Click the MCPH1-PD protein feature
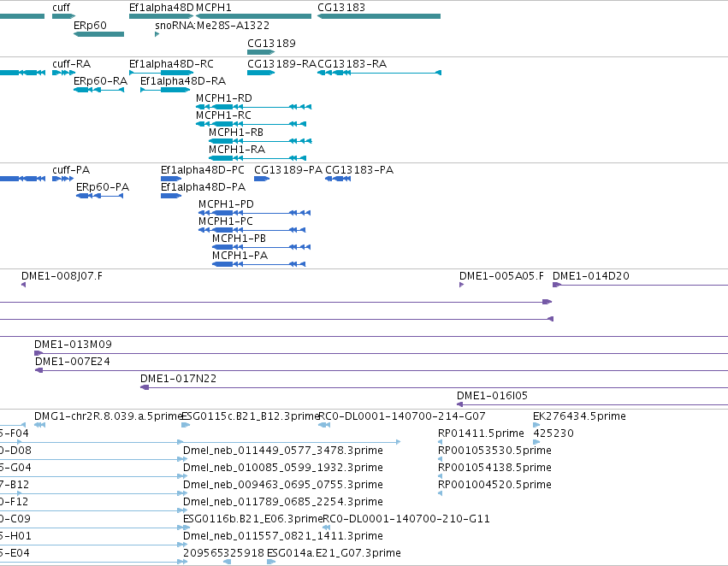 click(254, 213)
